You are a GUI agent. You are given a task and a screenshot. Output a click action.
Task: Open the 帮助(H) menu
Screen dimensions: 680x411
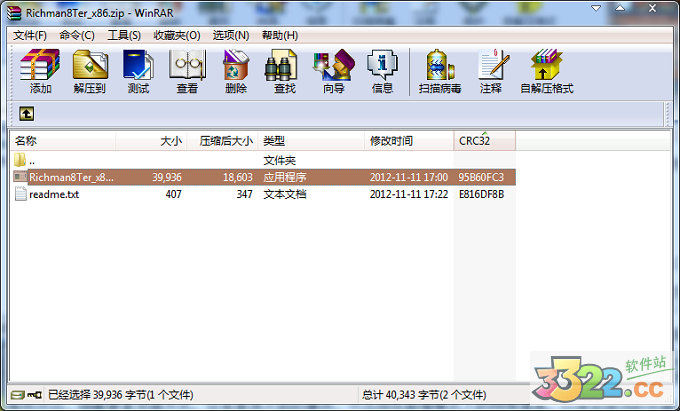click(280, 35)
